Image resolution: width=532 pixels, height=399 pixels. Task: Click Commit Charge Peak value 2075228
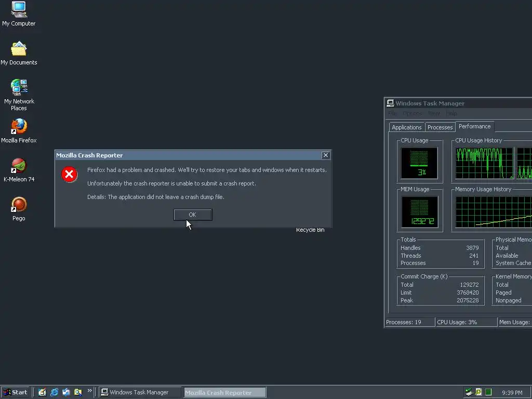[x=468, y=300]
